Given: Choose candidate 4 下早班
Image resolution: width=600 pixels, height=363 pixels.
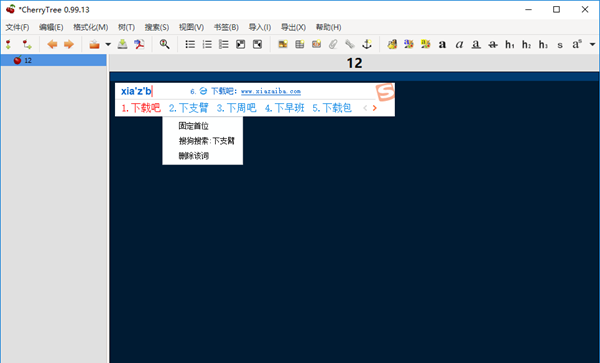Looking at the screenshot, I should click(285, 108).
